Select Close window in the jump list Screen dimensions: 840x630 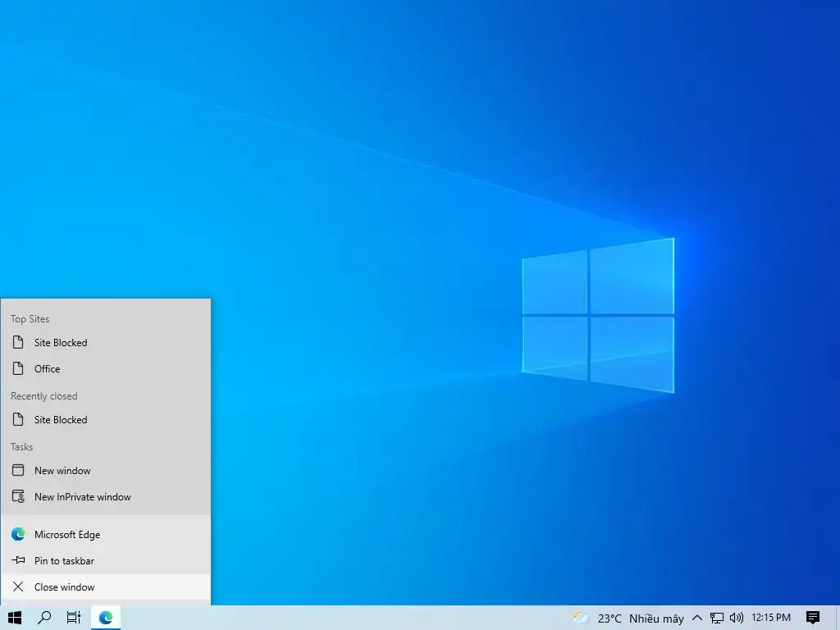[x=106, y=587]
